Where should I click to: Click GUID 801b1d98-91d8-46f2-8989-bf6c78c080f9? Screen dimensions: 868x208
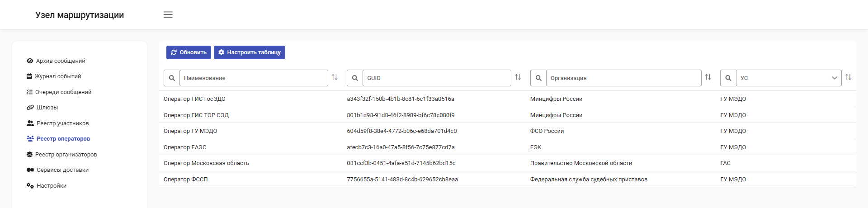pyautogui.click(x=401, y=115)
